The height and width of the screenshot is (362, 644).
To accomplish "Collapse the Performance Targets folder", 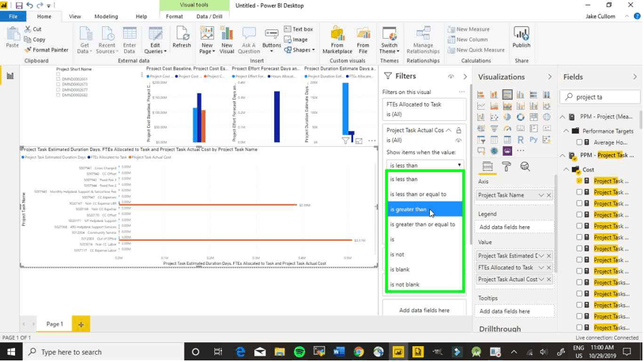I will point(567,131).
